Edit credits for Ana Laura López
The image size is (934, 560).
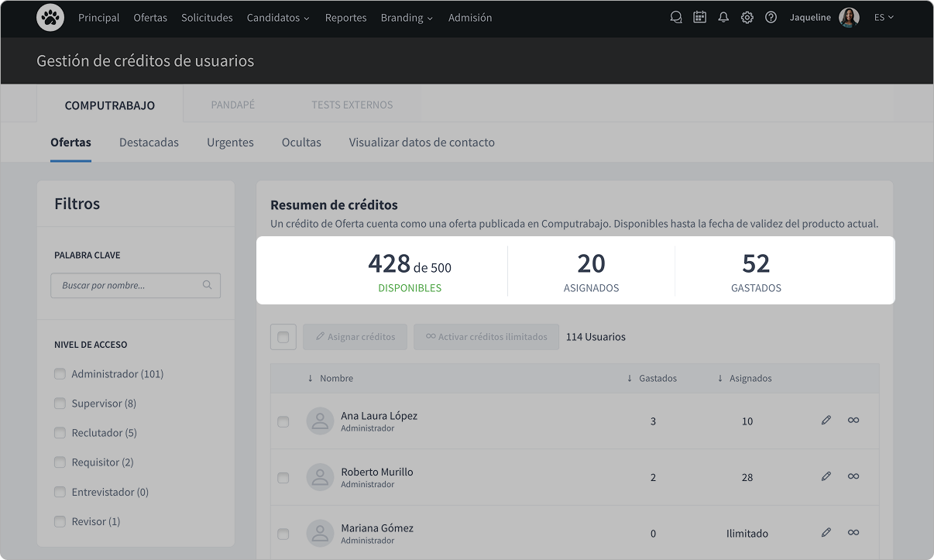coord(826,420)
